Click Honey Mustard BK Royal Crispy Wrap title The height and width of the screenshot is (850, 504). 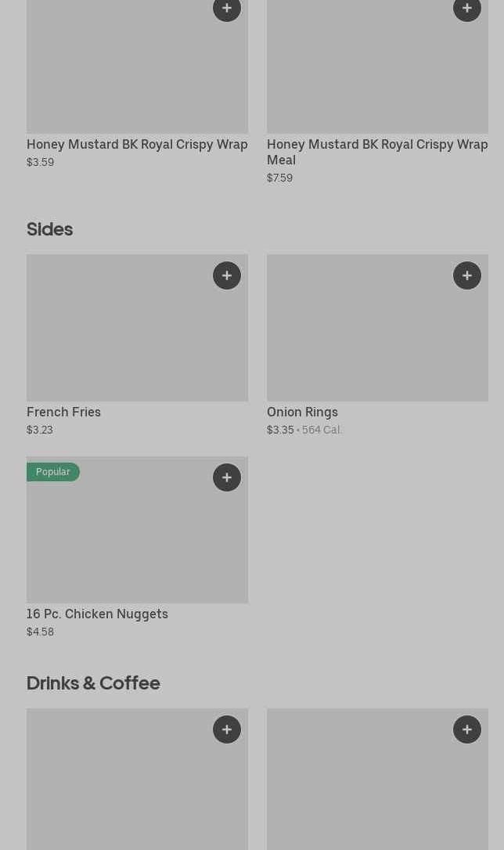point(137,144)
